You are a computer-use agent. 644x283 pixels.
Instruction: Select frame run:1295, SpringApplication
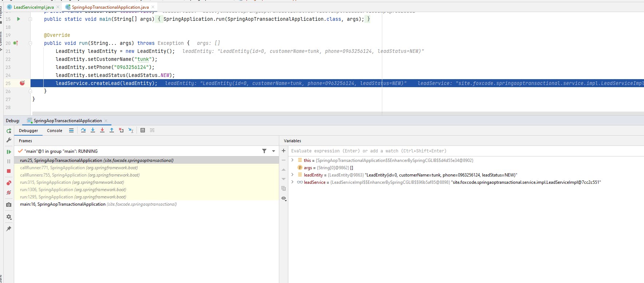(146, 197)
